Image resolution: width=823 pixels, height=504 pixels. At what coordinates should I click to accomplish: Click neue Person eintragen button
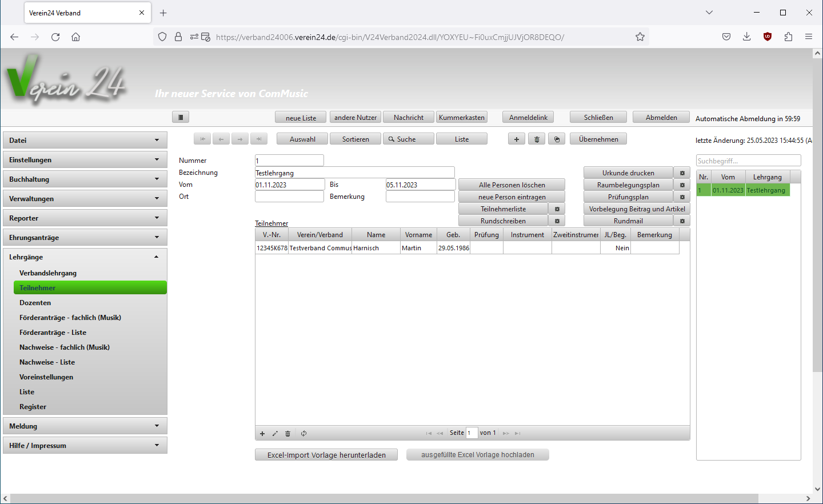pyautogui.click(x=512, y=197)
